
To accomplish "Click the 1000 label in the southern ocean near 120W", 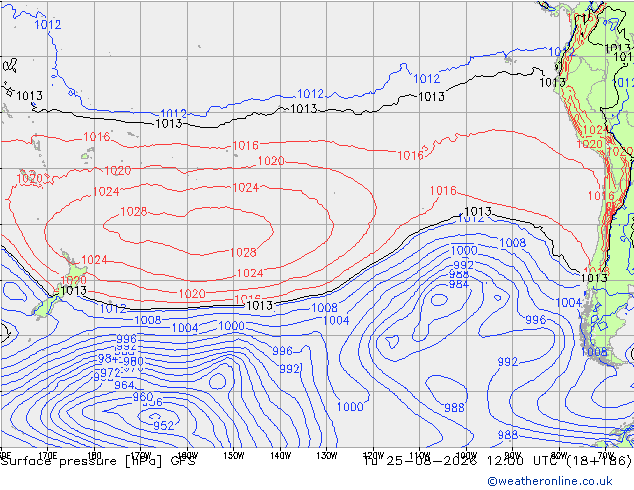I will [x=350, y=407].
